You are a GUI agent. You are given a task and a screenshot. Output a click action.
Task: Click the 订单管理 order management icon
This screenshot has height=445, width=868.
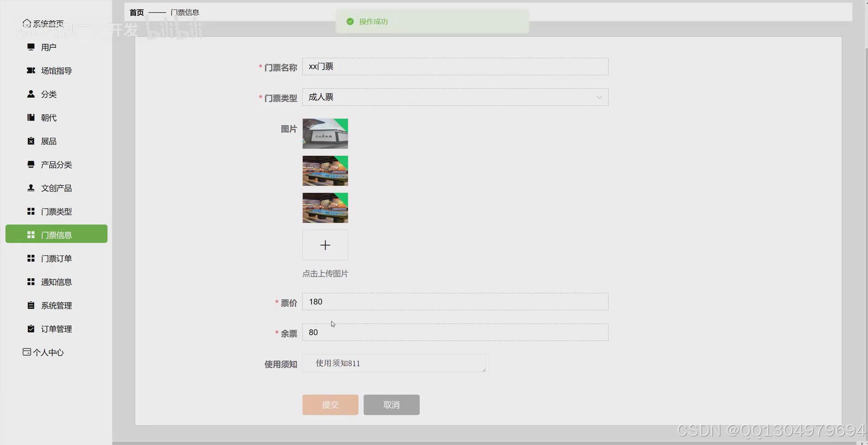[x=57, y=329]
